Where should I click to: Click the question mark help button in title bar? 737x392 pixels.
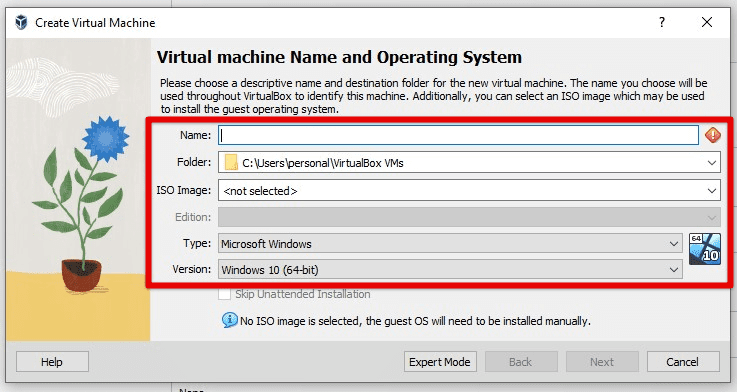[662, 22]
